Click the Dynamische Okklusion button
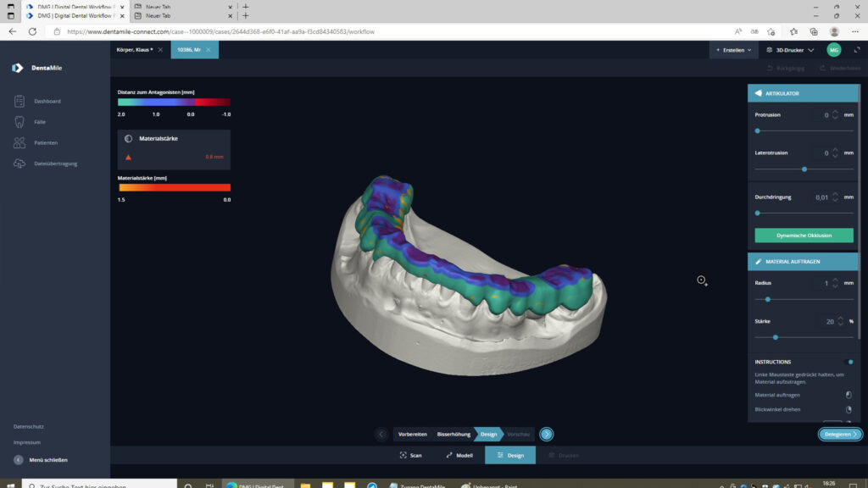This screenshot has height=488, width=868. coord(804,236)
